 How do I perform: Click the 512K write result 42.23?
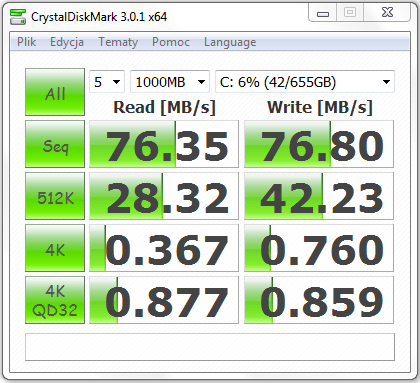click(319, 196)
